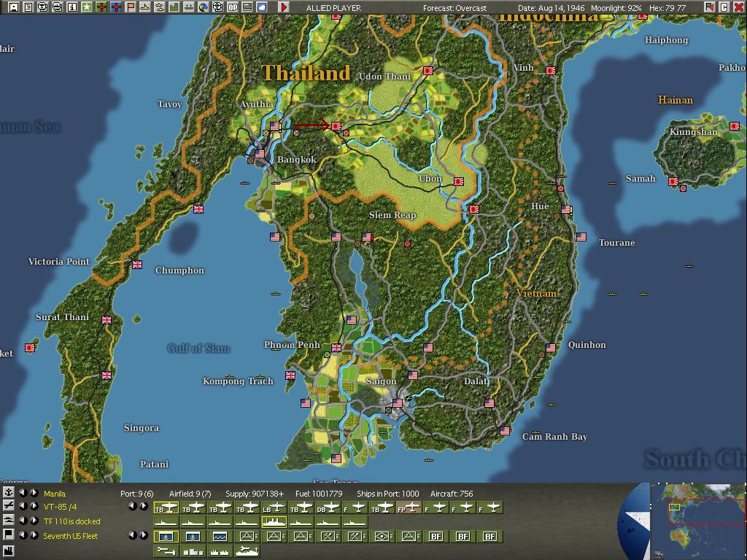Image resolution: width=747 pixels, height=560 pixels.
Task: Click the 'Fuel: 1001779' readout
Action: (319, 494)
